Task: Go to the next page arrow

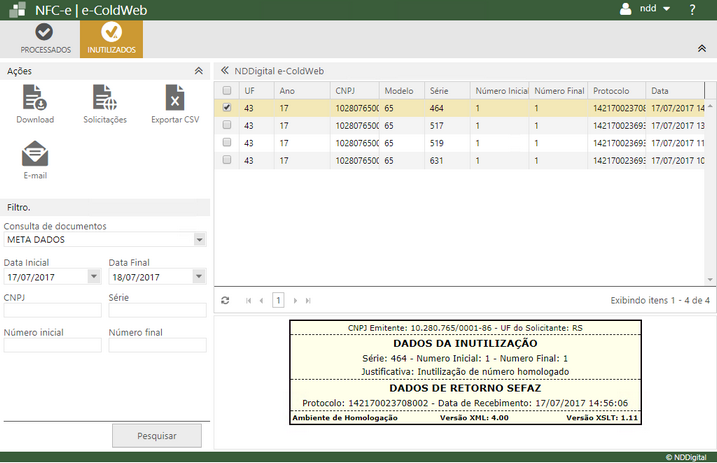Action: (x=295, y=300)
